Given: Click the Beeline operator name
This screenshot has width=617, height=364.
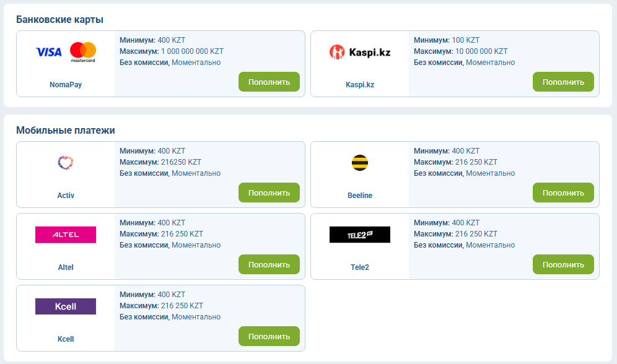Looking at the screenshot, I should [x=360, y=196].
